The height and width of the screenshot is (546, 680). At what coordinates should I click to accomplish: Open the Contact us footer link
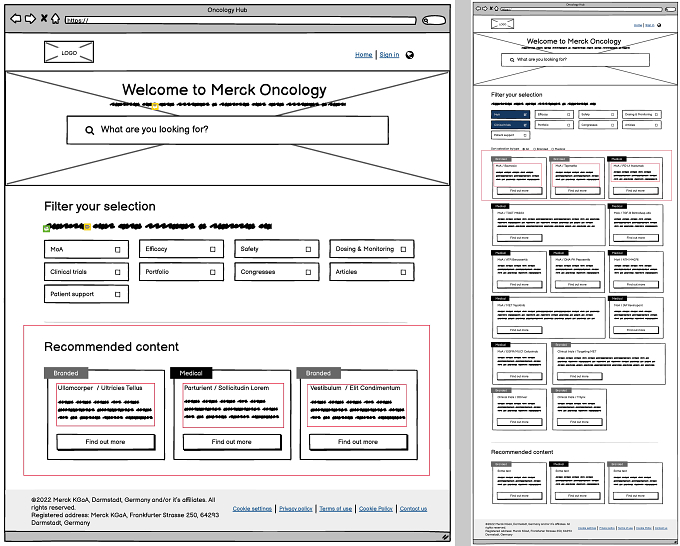pos(413,509)
